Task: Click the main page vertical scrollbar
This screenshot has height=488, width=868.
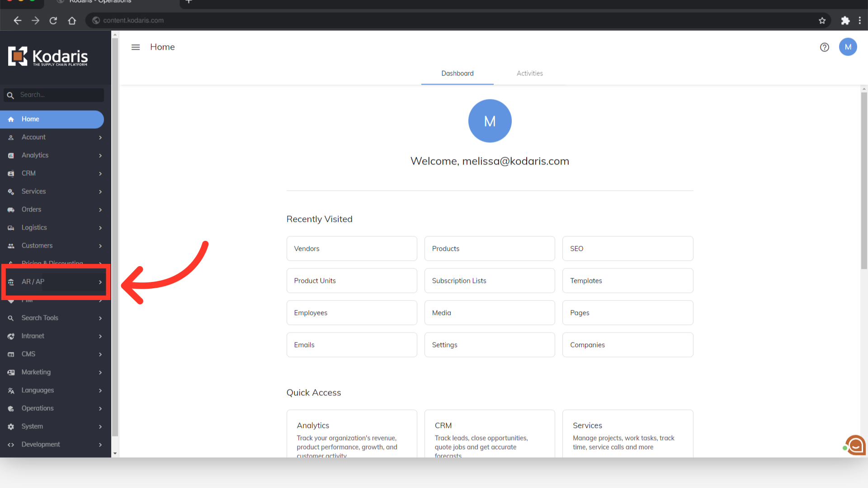Action: pyautogui.click(x=863, y=181)
